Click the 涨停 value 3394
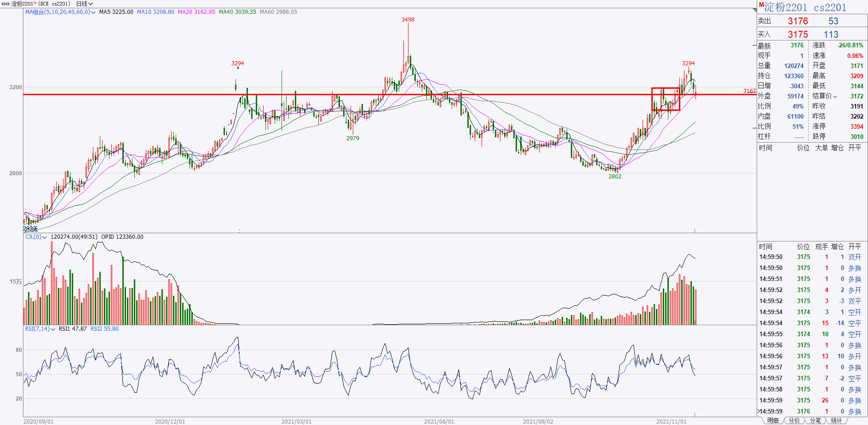 857,126
